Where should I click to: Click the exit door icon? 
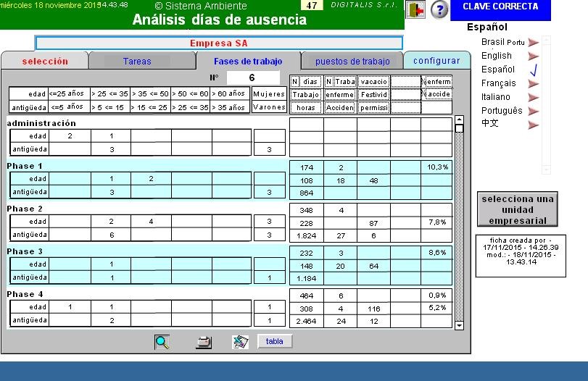coord(416,9)
